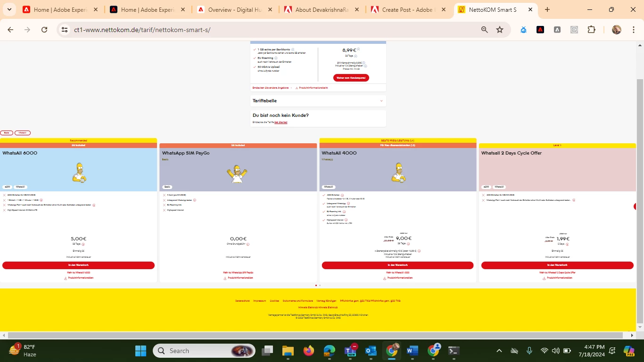Open Vertrag Kündigen footer link
The image size is (644, 362).
(326, 301)
